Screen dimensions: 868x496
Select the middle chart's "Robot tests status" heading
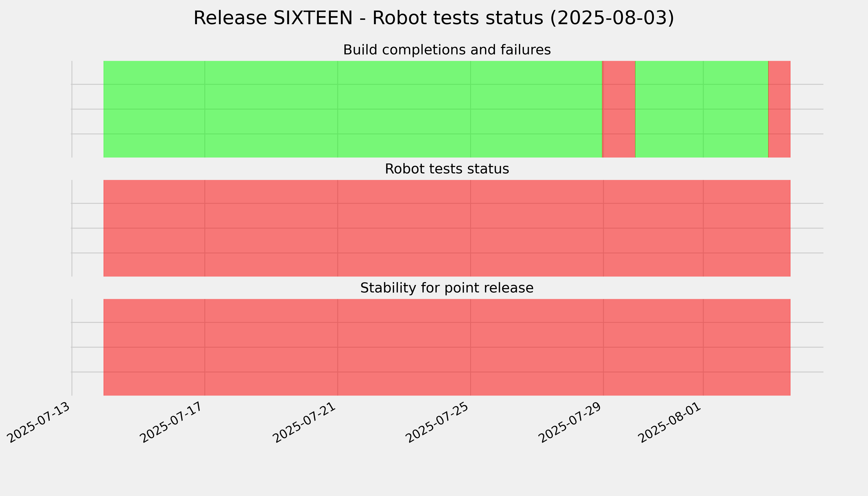click(x=447, y=169)
